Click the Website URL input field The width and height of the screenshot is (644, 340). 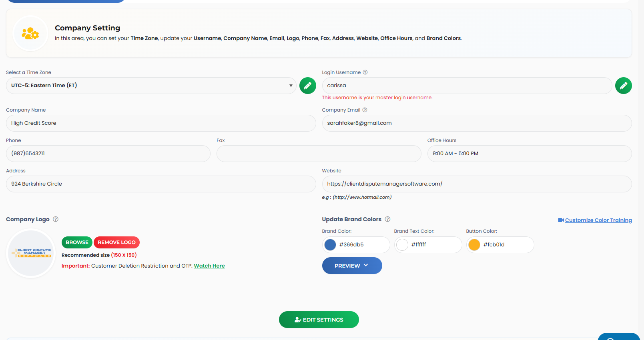click(477, 184)
